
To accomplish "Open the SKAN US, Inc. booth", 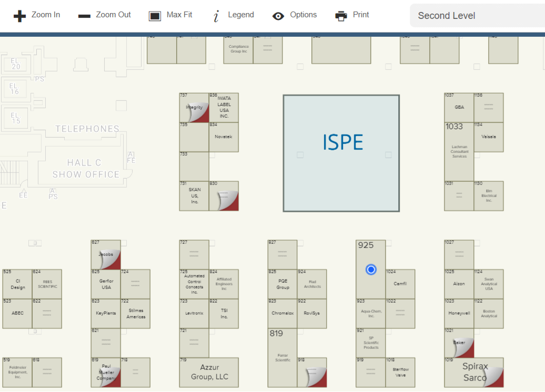I will (194, 196).
